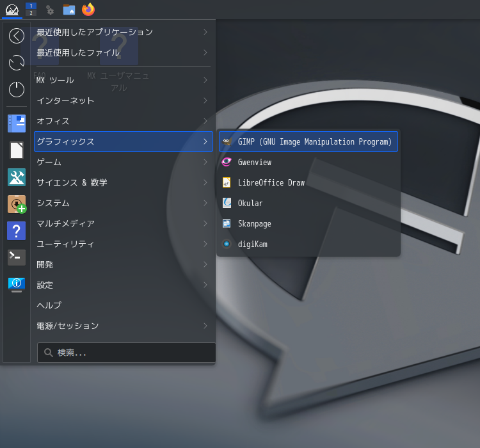
Task: Open the home folder icon in panel
Action: 69,10
